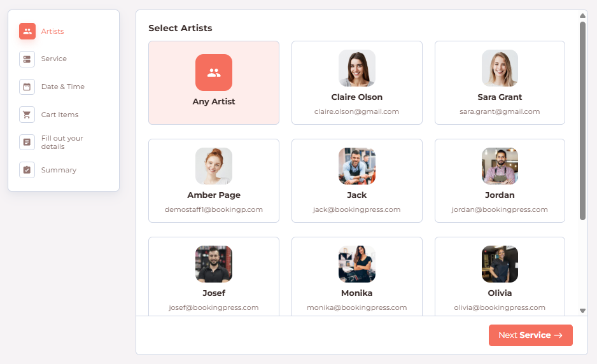Open the Cart Items step label

point(60,115)
